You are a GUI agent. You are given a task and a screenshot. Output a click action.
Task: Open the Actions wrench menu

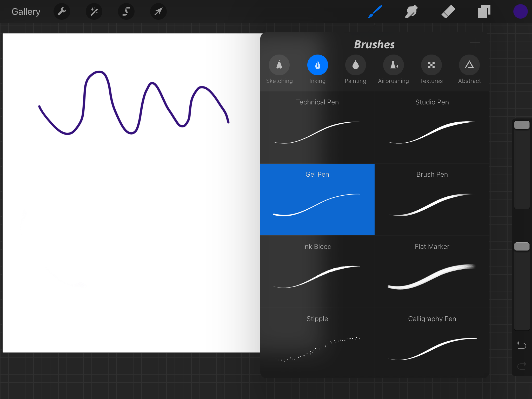[x=62, y=12]
